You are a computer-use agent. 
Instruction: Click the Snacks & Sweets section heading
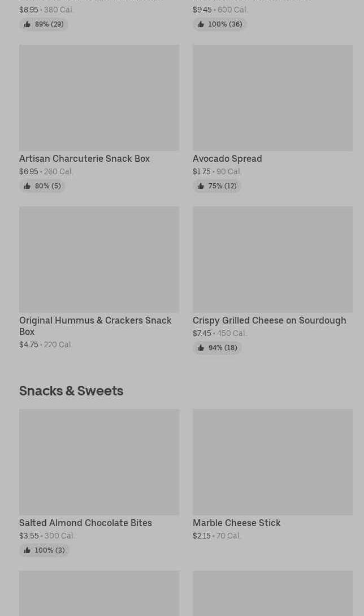point(71,391)
